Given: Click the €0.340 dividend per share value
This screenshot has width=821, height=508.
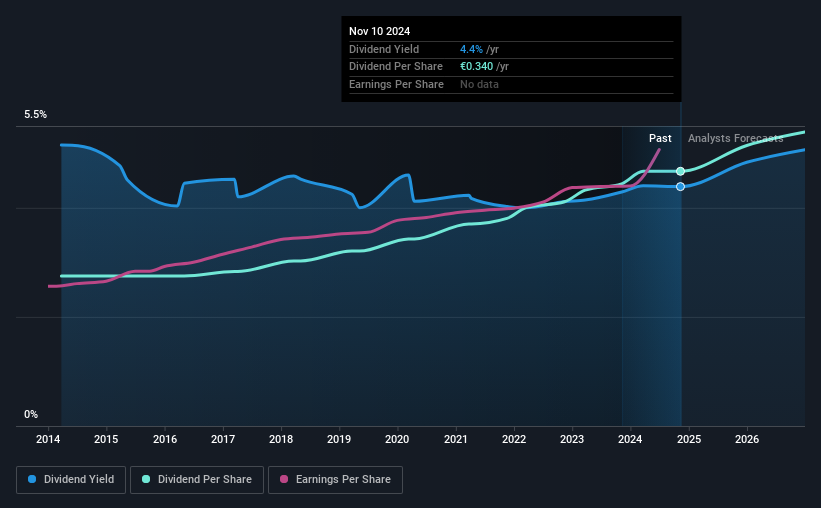Looking at the screenshot, I should click(476, 67).
